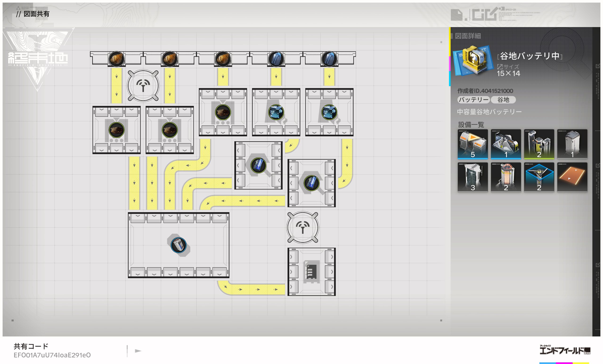Open the green-highlighted equipment tile with count 2
This screenshot has width=603, height=364.
[539, 144]
